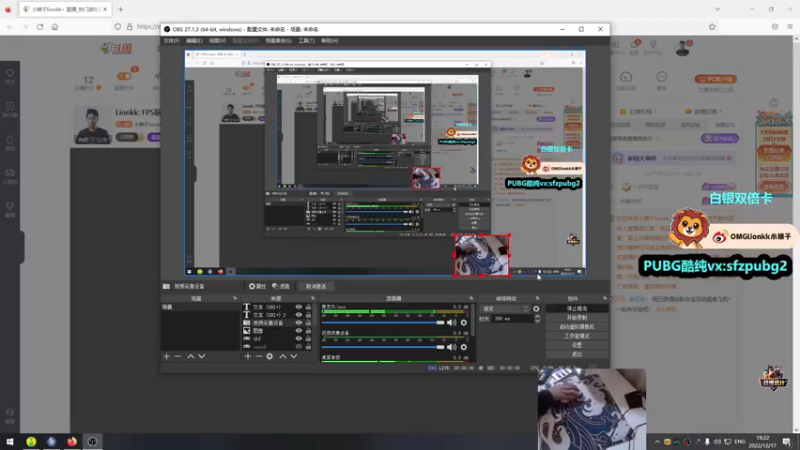Click the browser home button
Image resolution: width=800 pixels, height=450 pixels.
55,27
